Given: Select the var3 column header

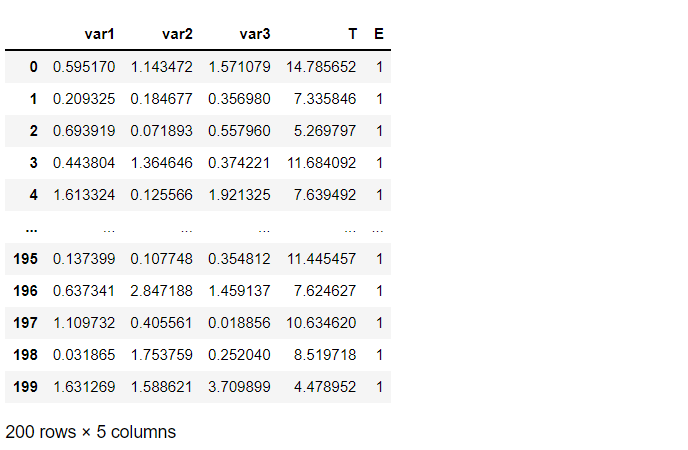Looking at the screenshot, I should (255, 34).
